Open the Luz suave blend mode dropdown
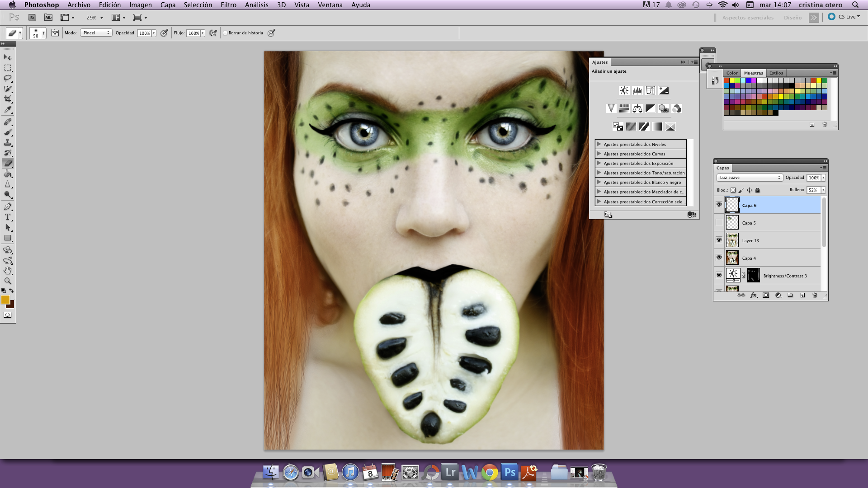This screenshot has width=868, height=488. [750, 178]
